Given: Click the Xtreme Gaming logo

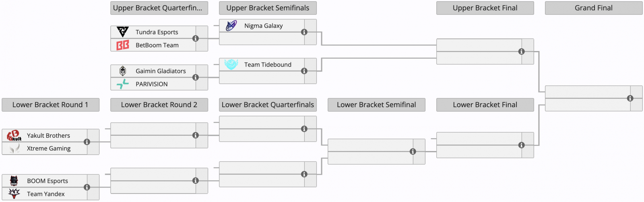Looking at the screenshot, I should pyautogui.click(x=14, y=148).
